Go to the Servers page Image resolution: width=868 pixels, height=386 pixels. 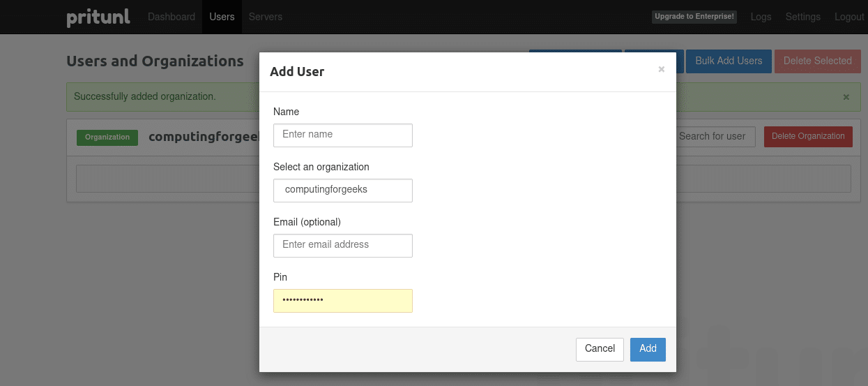tap(266, 17)
